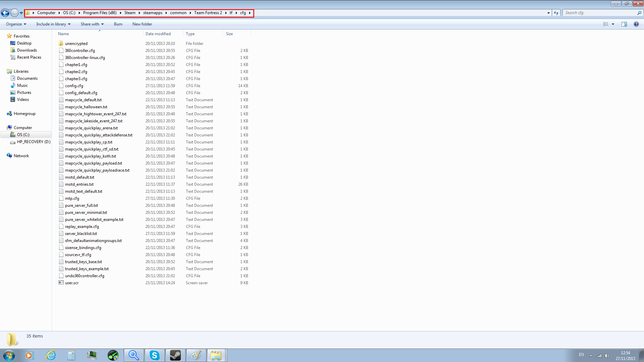644x362 pixels.
Task: Open the Help question mark icon
Action: pos(636,24)
